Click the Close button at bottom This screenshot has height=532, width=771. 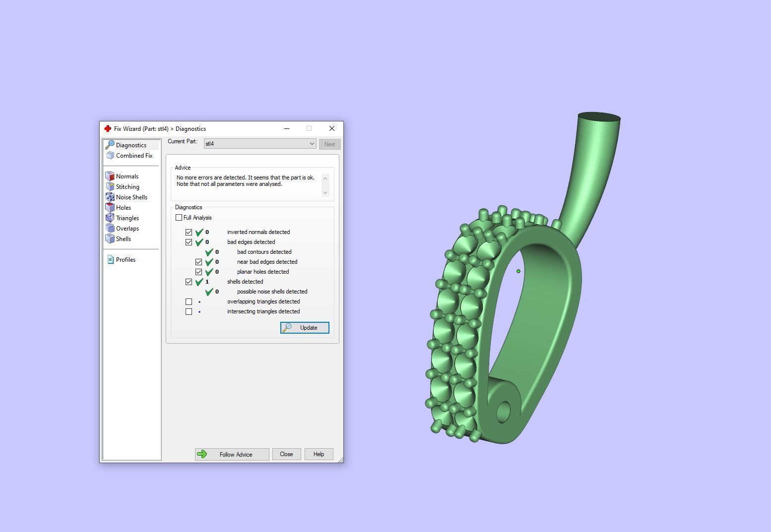coord(286,454)
